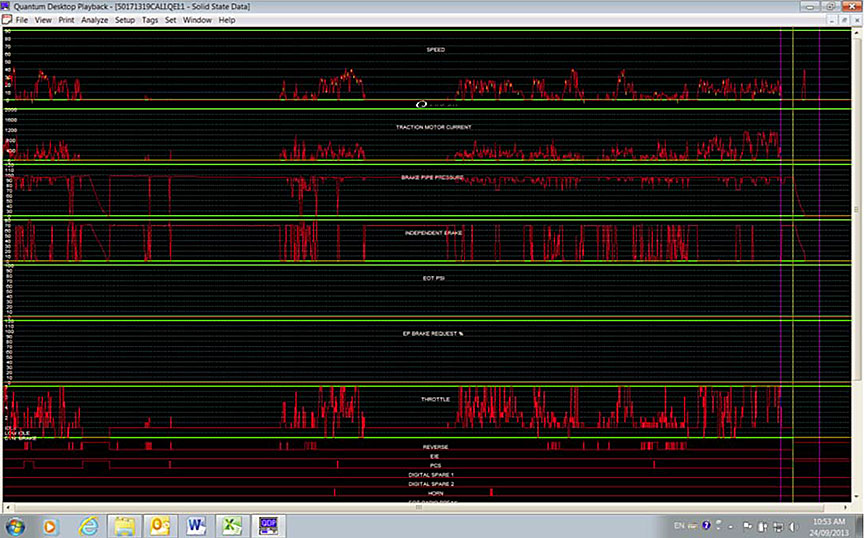The width and height of the screenshot is (864, 538).
Task: Launch Internet Explorer from taskbar
Action: point(88,525)
